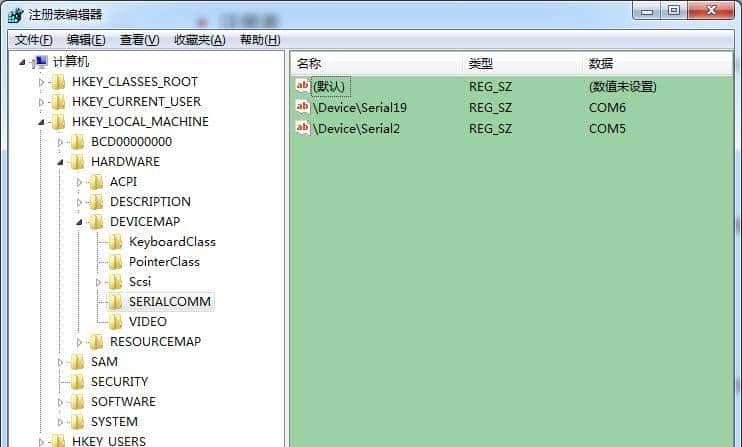Image resolution: width=742 pixels, height=447 pixels.
Task: Click the PointerClass folder icon
Action: [115, 262]
